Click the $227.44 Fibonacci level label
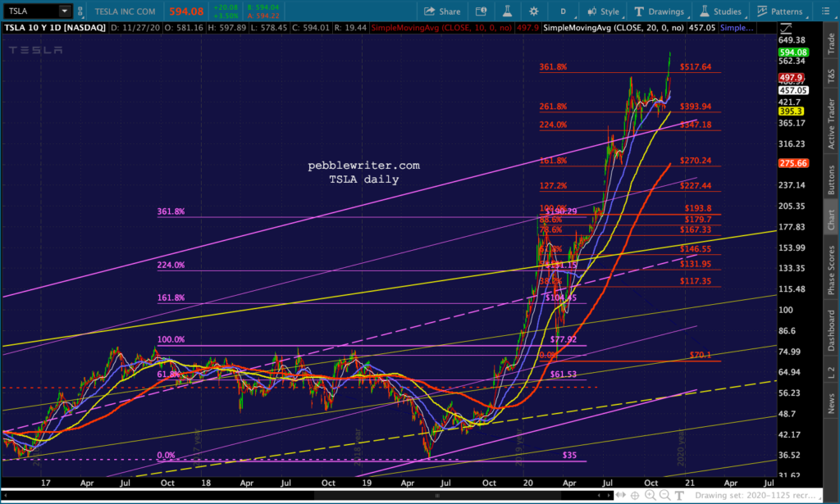The height and width of the screenshot is (504, 840). click(696, 186)
